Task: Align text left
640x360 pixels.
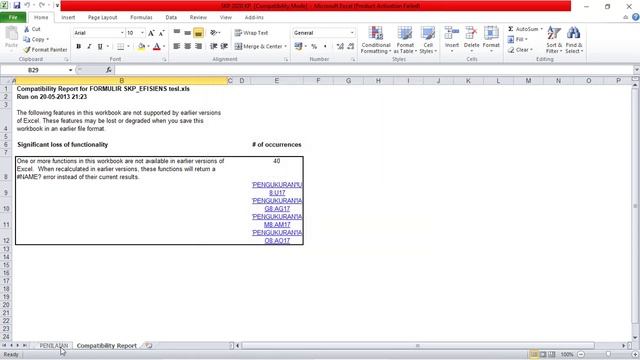Action: click(x=177, y=47)
